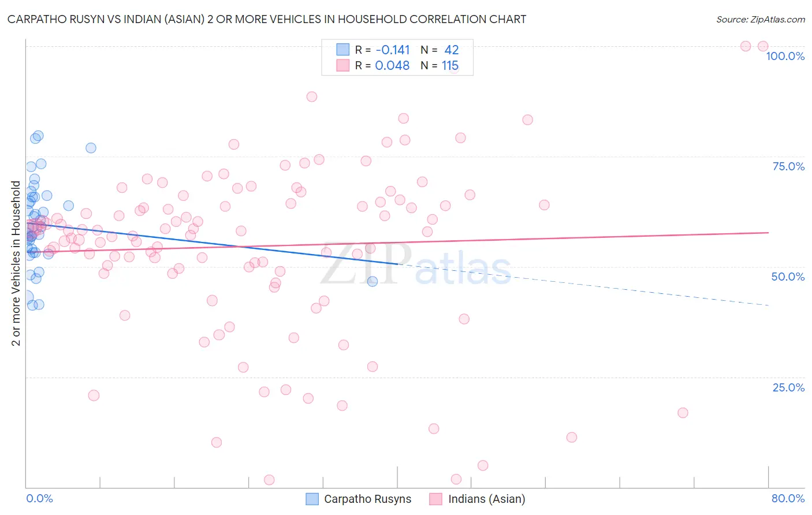The image size is (812, 515).
Task: Open the Source: ZipAtlas.com link
Action: click(761, 19)
